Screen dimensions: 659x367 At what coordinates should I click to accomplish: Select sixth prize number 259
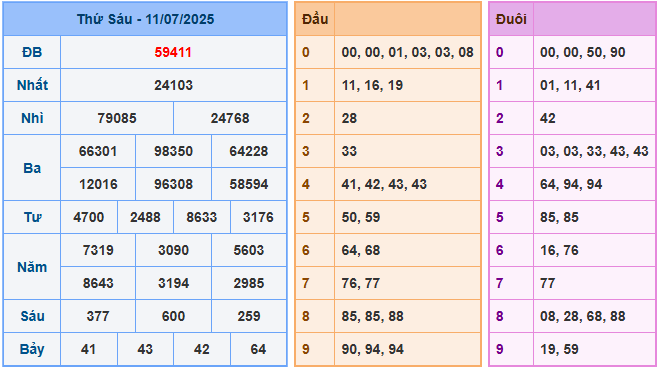click(249, 316)
